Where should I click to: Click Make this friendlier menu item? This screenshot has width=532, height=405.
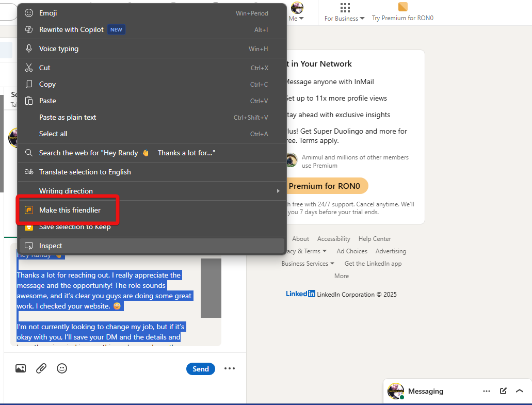[152, 210]
